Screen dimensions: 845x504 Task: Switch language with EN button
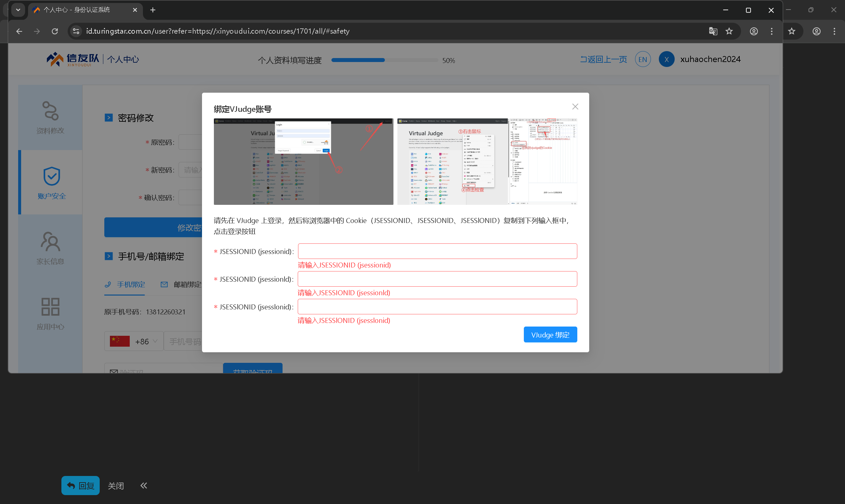point(643,59)
